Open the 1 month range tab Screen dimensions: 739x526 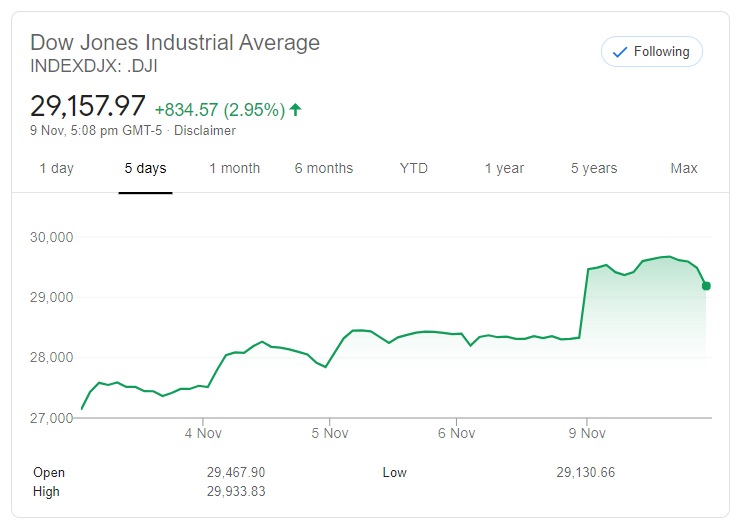234,168
